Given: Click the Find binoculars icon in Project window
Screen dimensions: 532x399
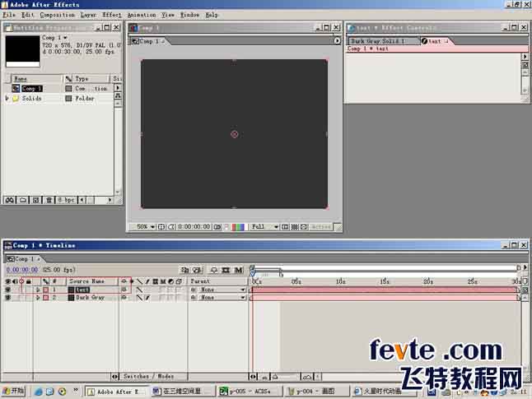Looking at the screenshot, I should coord(10,201).
